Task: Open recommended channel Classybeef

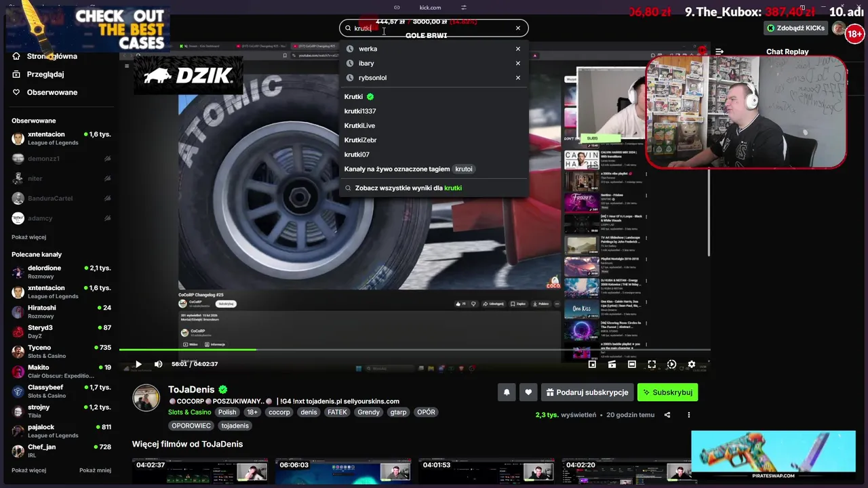Action: pos(61,391)
